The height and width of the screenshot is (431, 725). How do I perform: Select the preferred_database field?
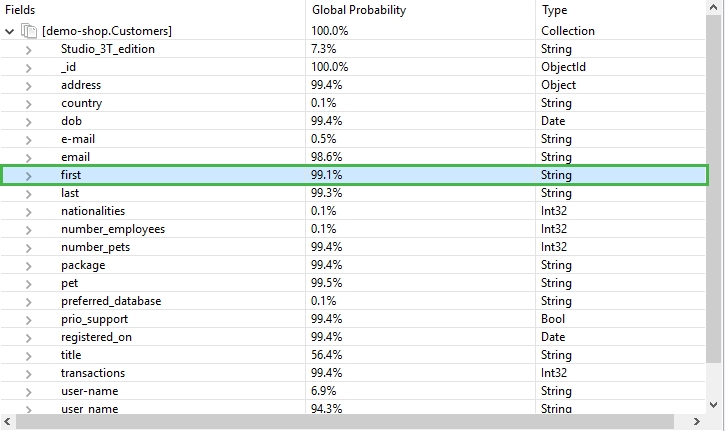pyautogui.click(x=111, y=301)
